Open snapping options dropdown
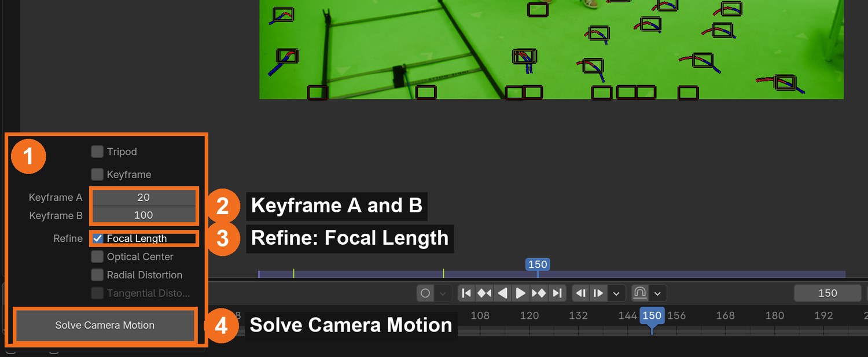This screenshot has height=357, width=868. point(658,293)
